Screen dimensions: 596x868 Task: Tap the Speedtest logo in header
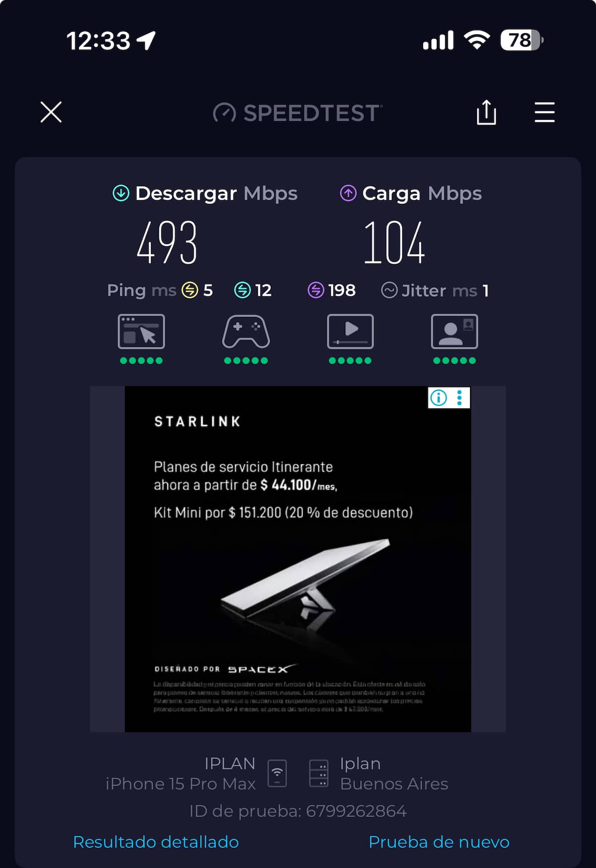tap(298, 113)
